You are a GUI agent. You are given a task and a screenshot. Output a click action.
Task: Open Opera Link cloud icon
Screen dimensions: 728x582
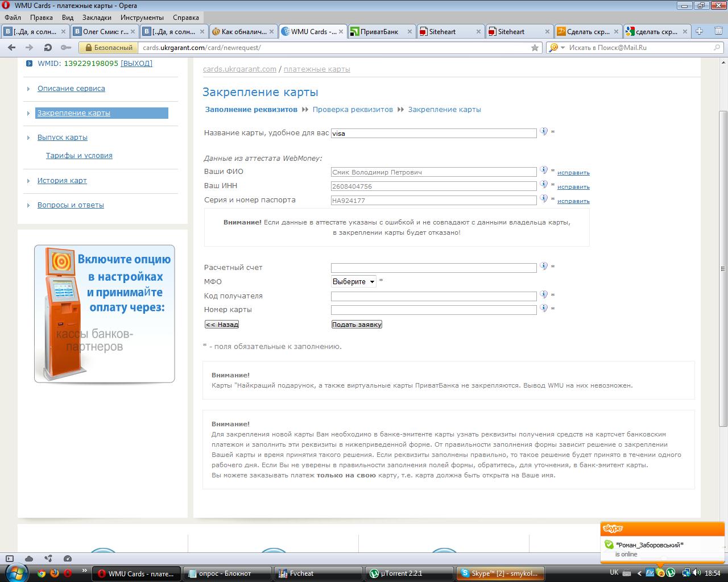click(x=29, y=559)
